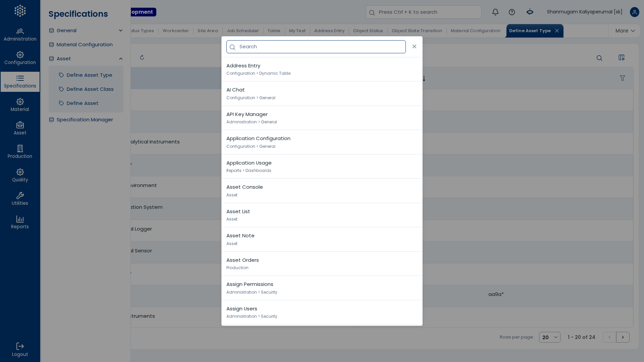Select AI Chat search result
This screenshot has width=644, height=362.
[322, 94]
